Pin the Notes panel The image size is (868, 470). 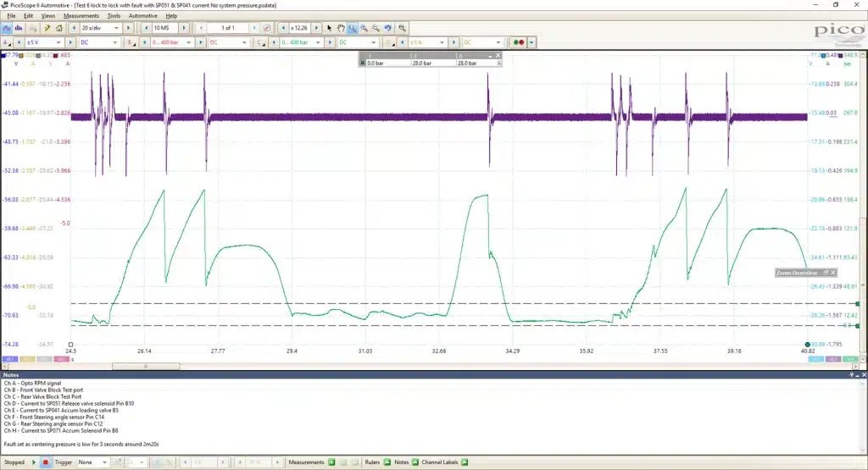point(853,375)
